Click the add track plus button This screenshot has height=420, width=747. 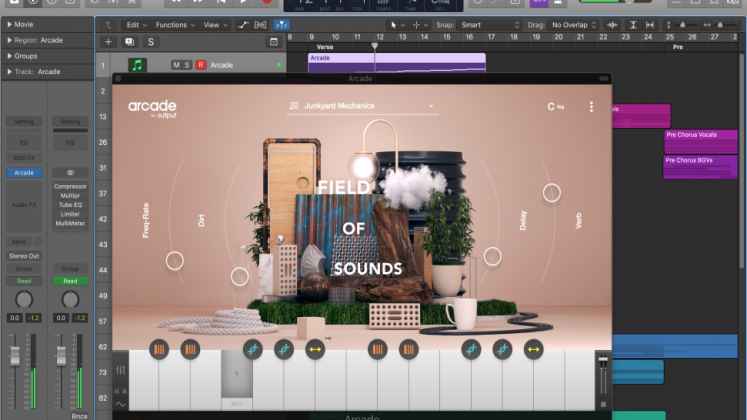point(108,42)
